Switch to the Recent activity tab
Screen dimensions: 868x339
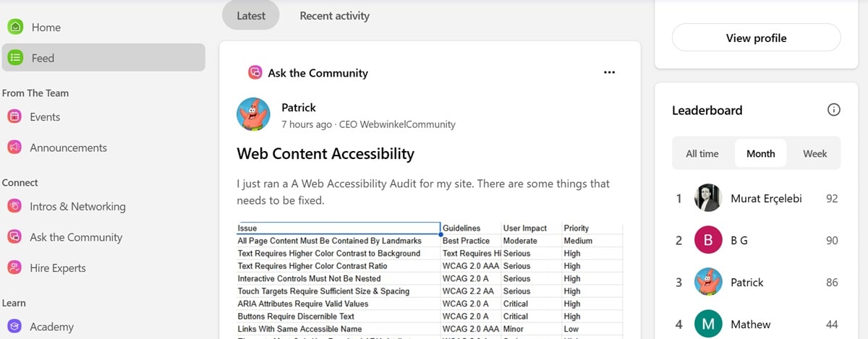(334, 16)
